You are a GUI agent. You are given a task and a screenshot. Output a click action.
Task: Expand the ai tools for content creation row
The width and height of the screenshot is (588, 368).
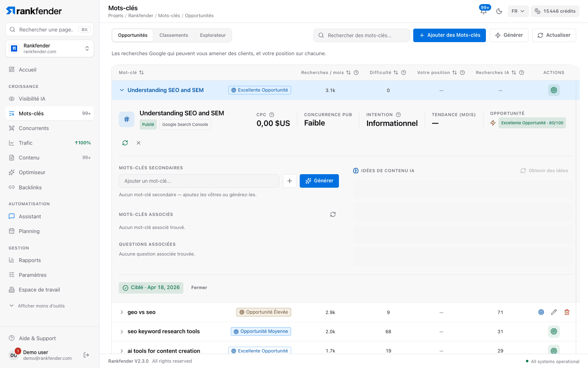point(122,351)
